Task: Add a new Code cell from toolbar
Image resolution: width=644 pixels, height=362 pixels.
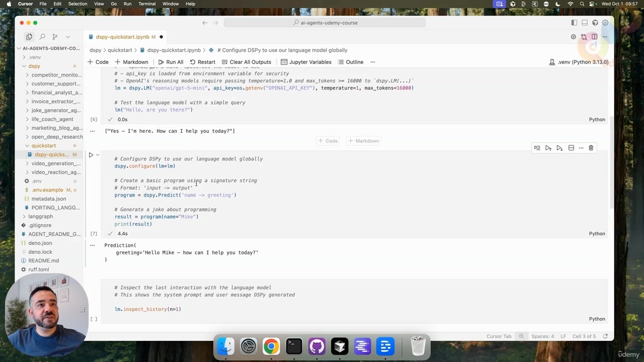Action: click(98, 62)
